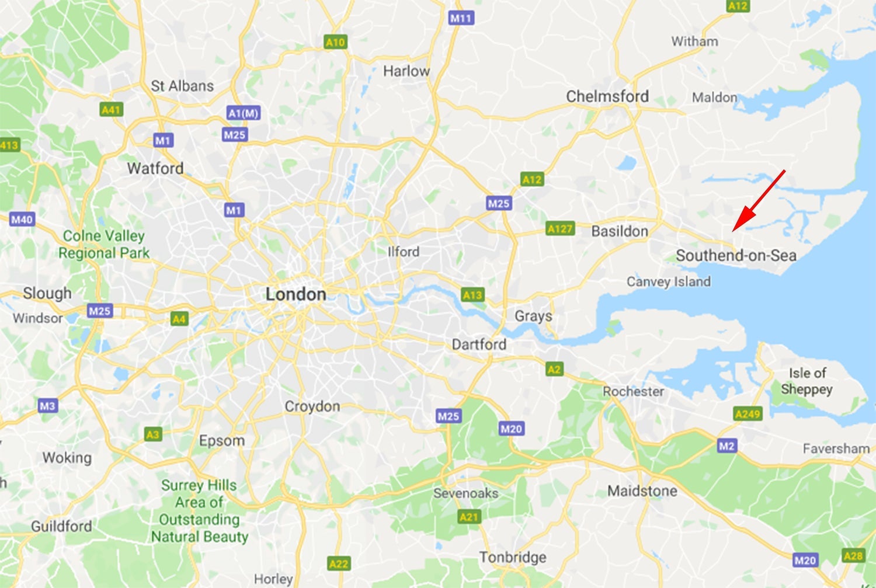Select the Southend-on-Sea label
The image size is (876, 588).
tap(736, 255)
